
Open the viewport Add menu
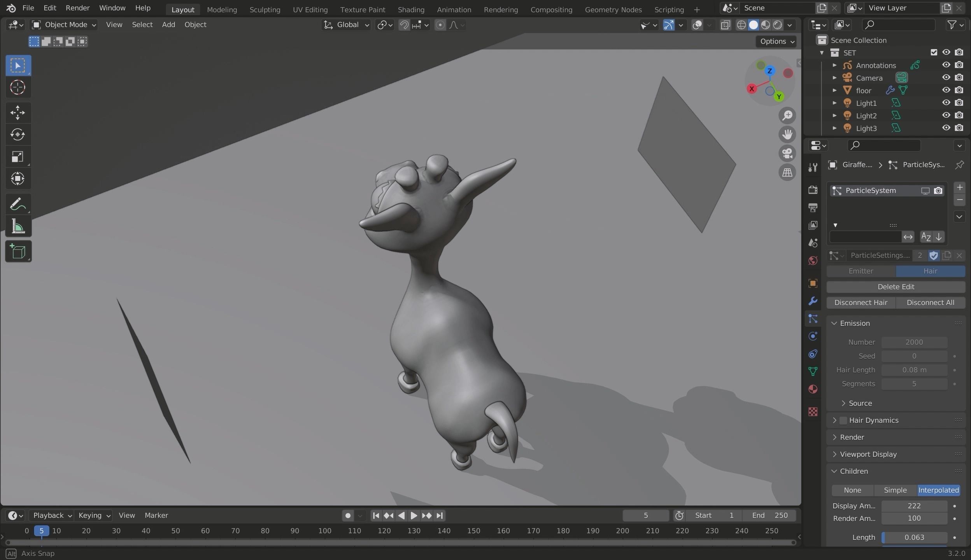coord(168,25)
